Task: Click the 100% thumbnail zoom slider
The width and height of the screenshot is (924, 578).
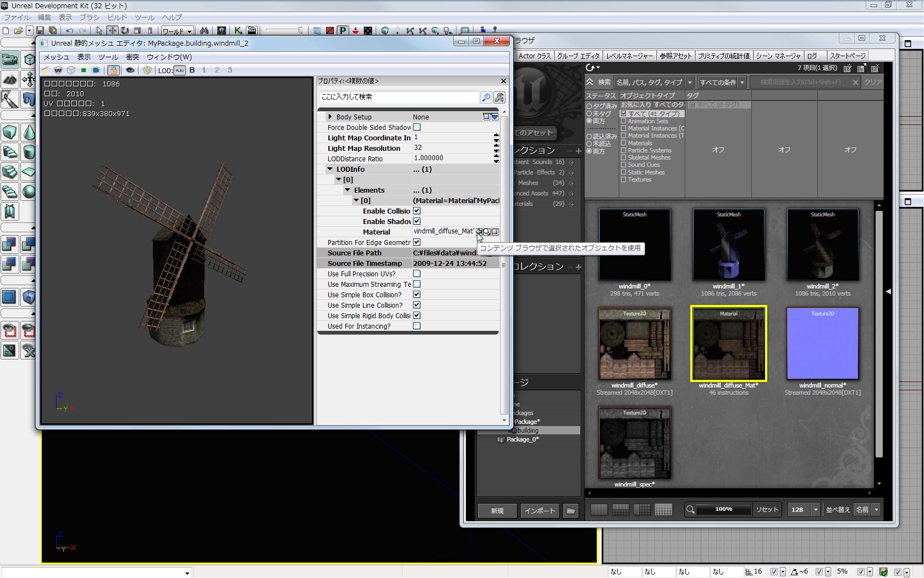Action: pyautogui.click(x=723, y=510)
